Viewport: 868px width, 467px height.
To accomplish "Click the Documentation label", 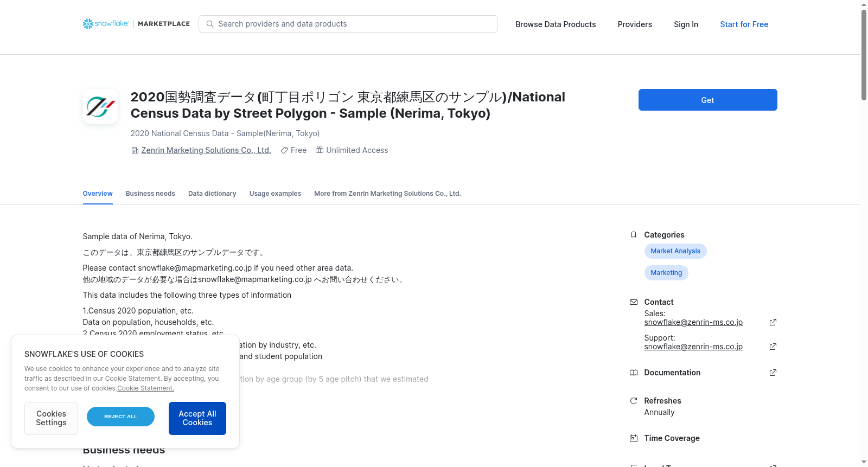I will [x=672, y=373].
